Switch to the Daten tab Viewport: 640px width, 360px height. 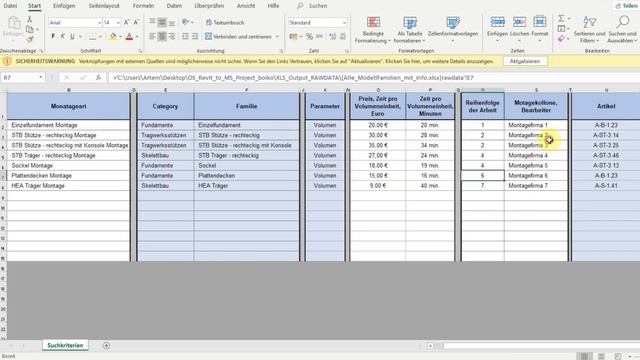pos(174,6)
